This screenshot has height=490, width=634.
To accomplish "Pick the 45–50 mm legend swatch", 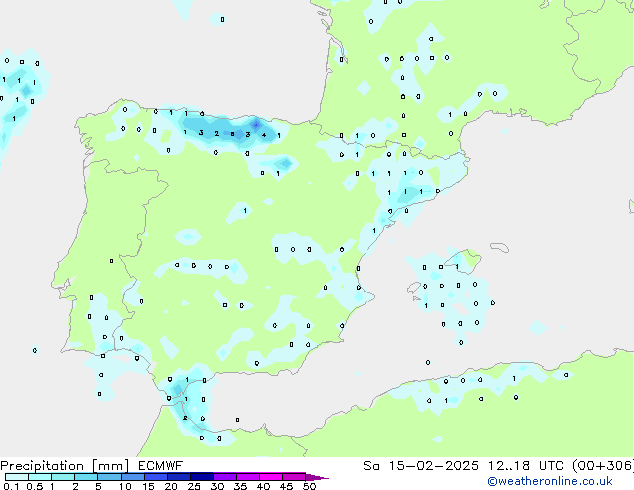I will click(x=294, y=477).
